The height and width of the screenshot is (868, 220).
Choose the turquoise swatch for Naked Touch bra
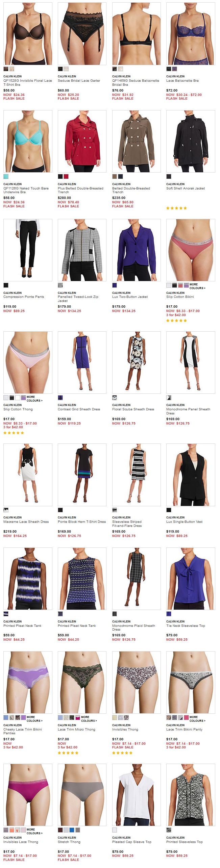[6, 176]
